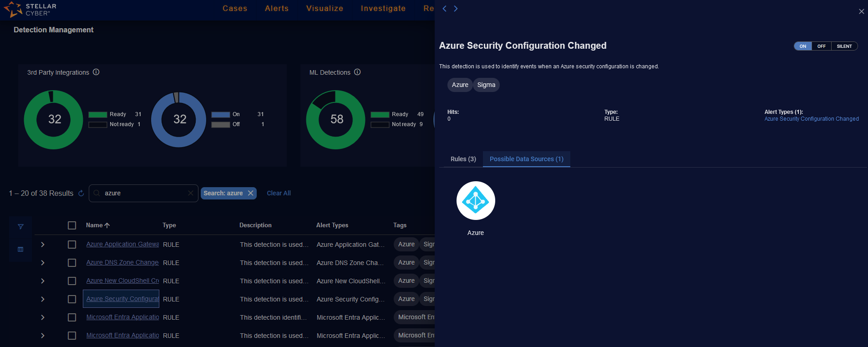The image size is (868, 347).
Task: Open the Alerts menu
Action: tap(277, 8)
